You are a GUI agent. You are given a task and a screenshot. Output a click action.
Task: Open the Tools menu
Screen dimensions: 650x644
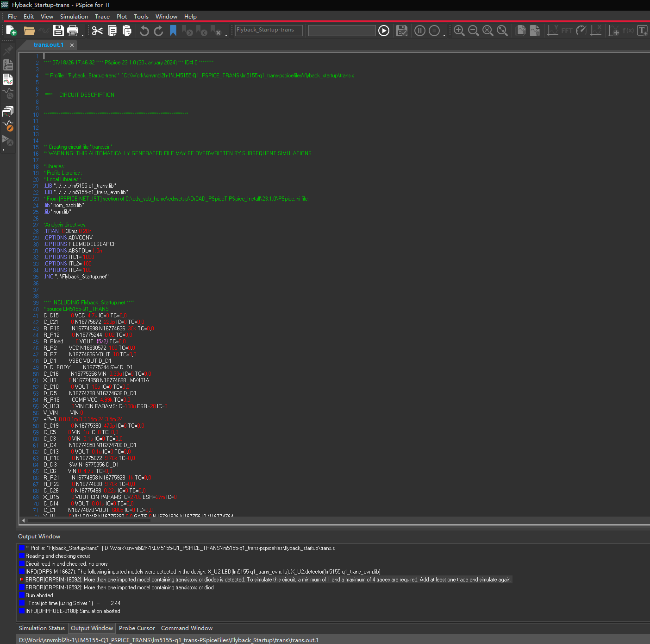141,16
